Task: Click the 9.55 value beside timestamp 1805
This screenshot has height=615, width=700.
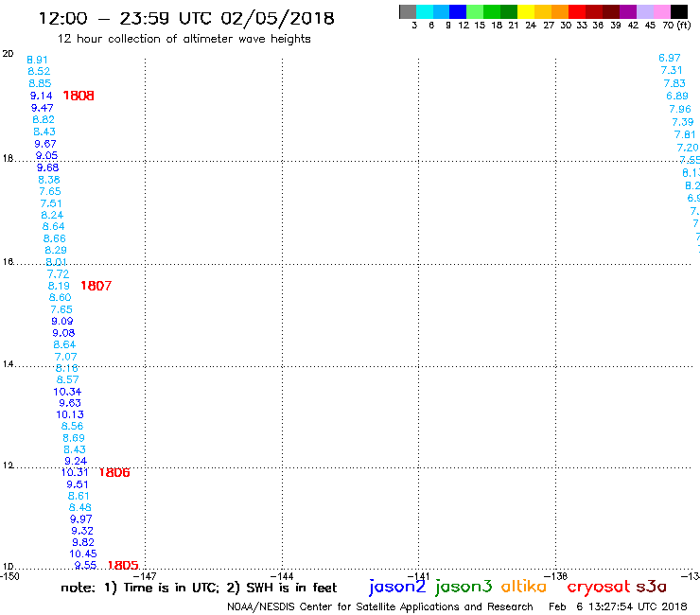Action: click(x=85, y=566)
